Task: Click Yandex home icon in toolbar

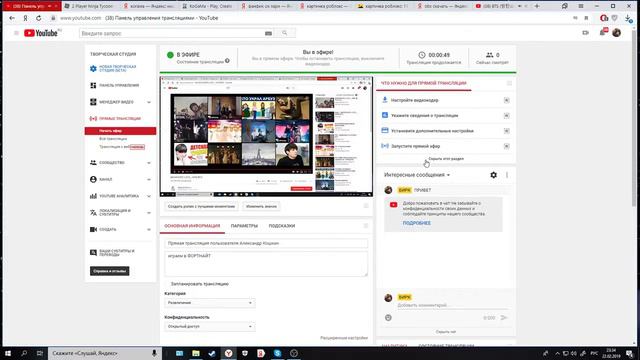Action: (25, 18)
